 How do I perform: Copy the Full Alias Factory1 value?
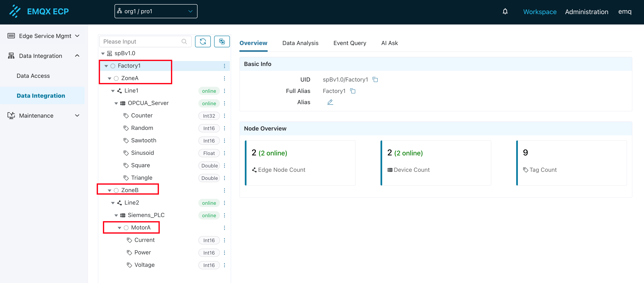coord(352,91)
